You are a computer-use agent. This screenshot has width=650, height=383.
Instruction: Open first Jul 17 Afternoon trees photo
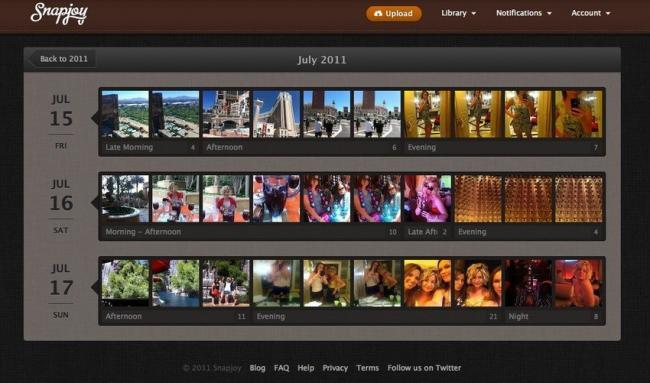point(125,283)
